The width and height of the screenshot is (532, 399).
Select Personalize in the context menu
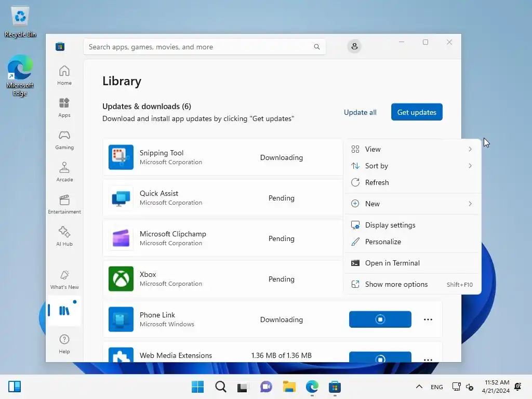(412, 242)
